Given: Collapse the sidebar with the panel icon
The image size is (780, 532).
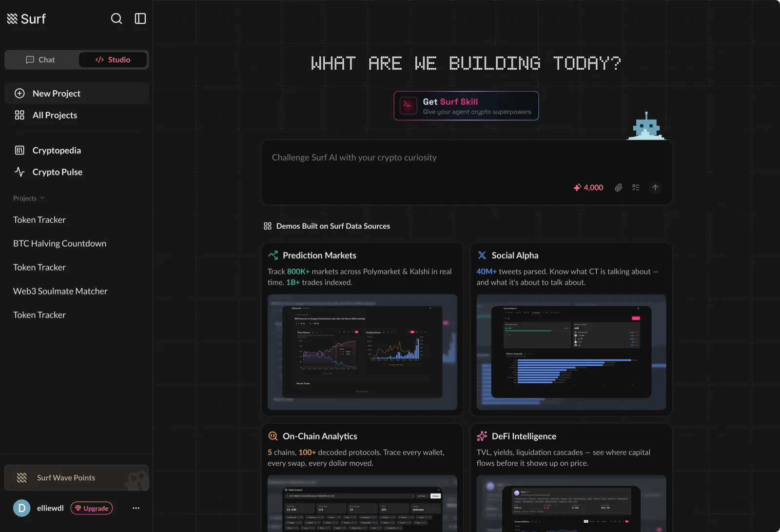Looking at the screenshot, I should tap(140, 19).
